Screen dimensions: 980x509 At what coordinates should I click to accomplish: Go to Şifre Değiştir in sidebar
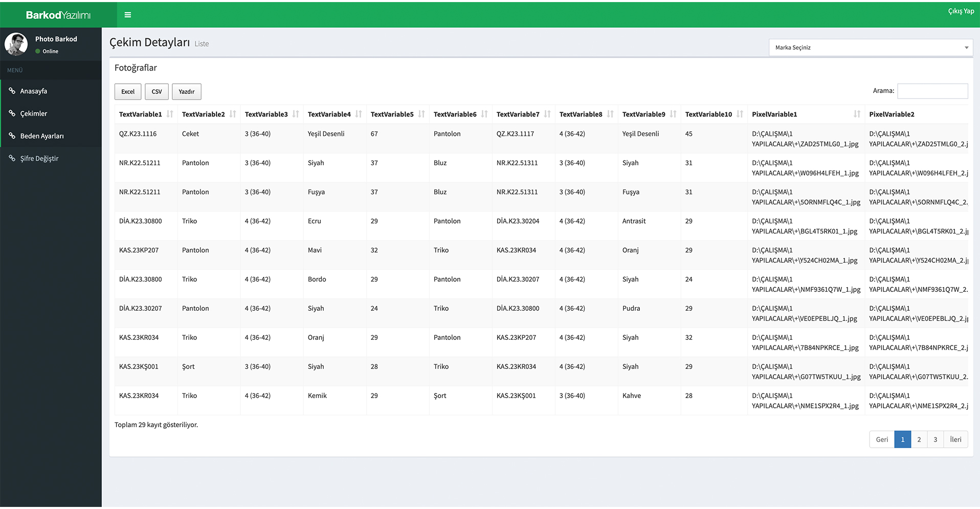[x=39, y=158]
